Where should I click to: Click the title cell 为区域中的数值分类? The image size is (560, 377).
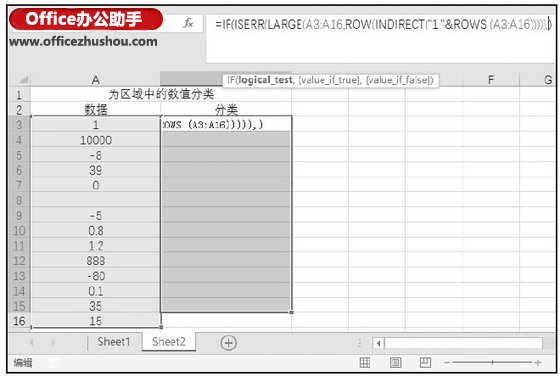(161, 95)
